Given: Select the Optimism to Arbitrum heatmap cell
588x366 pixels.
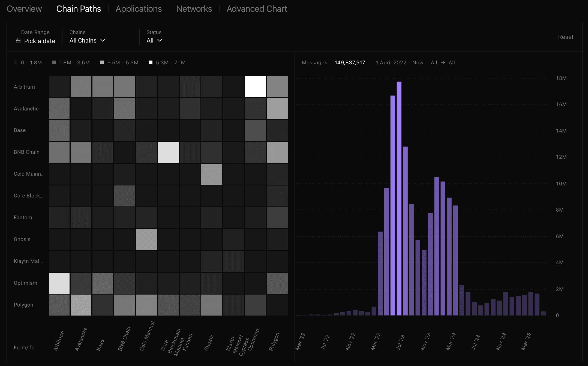Looking at the screenshot, I should coord(59,283).
